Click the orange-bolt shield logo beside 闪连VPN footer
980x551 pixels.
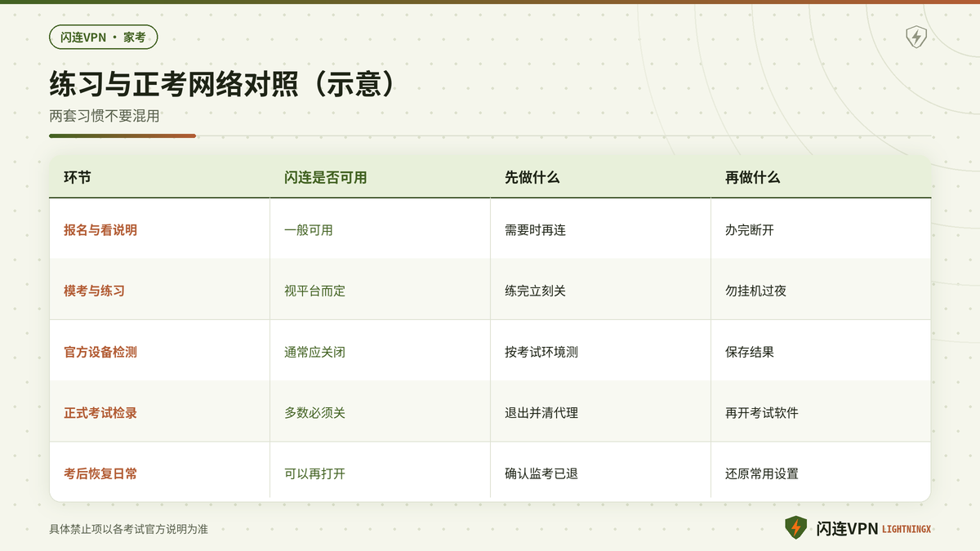(x=795, y=528)
